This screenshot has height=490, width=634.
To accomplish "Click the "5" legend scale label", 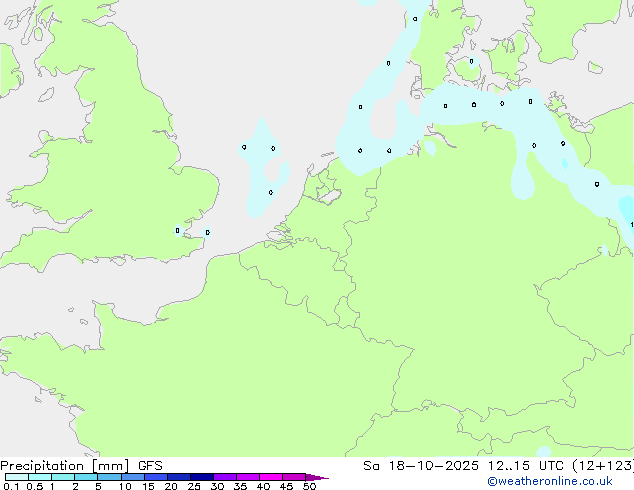I will (x=98, y=486).
